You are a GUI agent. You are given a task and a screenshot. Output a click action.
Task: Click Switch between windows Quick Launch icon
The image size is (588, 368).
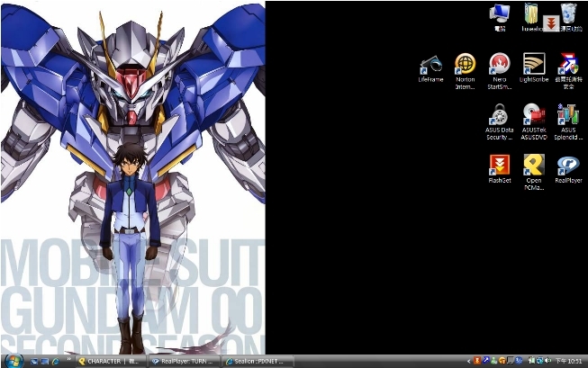[45, 362]
